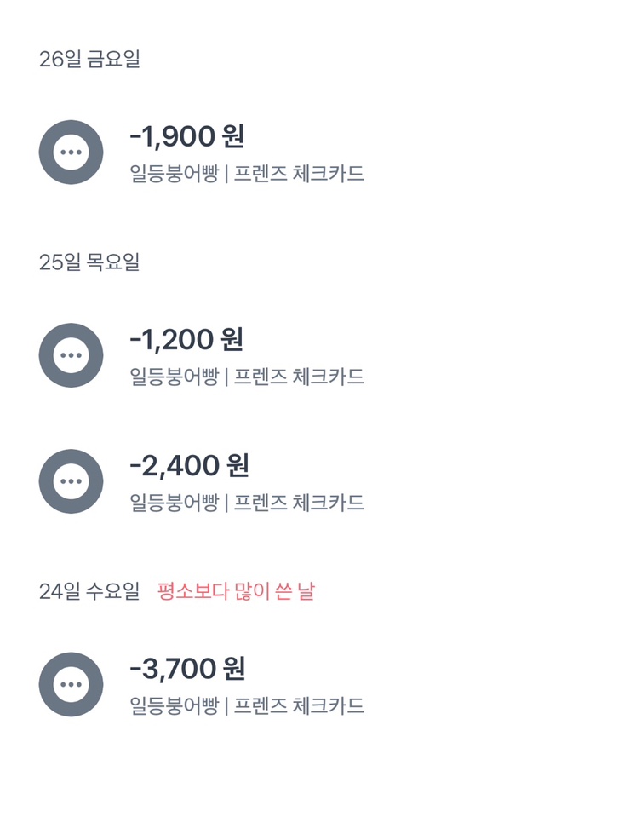Open the -1,900 원 transaction amount
Viewport: 630px width, 840px height.
point(187,136)
